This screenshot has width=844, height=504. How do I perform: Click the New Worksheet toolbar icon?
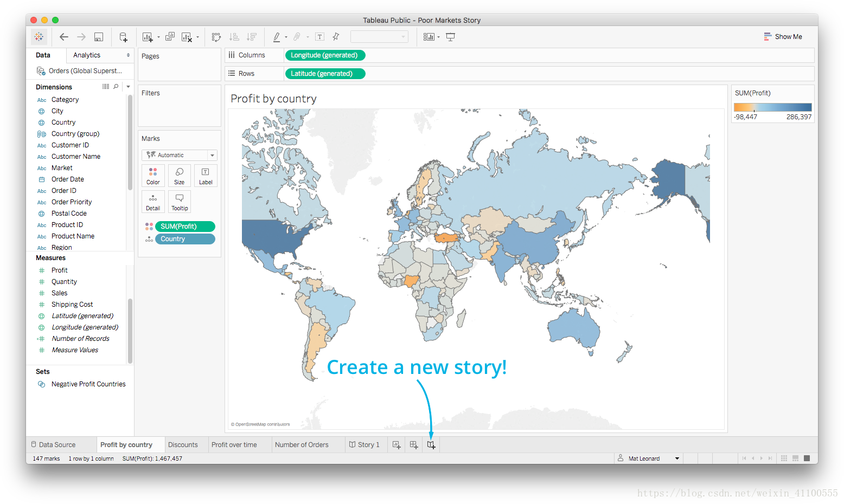(148, 37)
